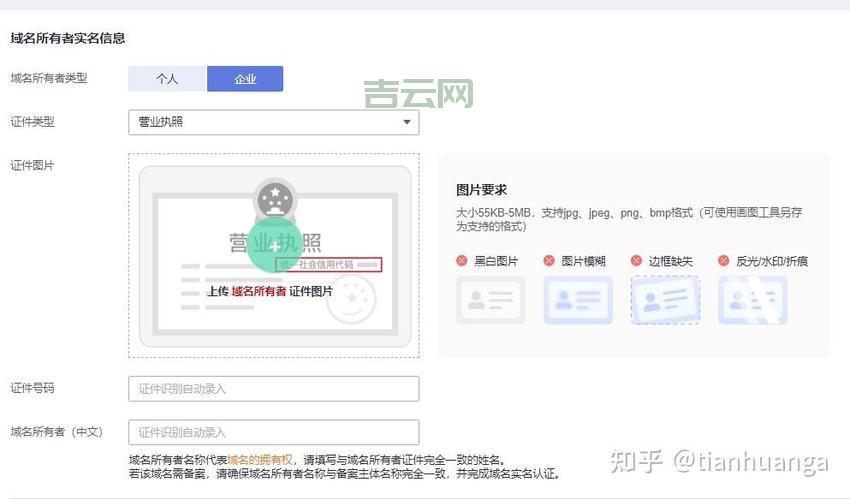The width and height of the screenshot is (850, 500).
Task: Click the official seal stamp icon on license
Action: pos(351,299)
